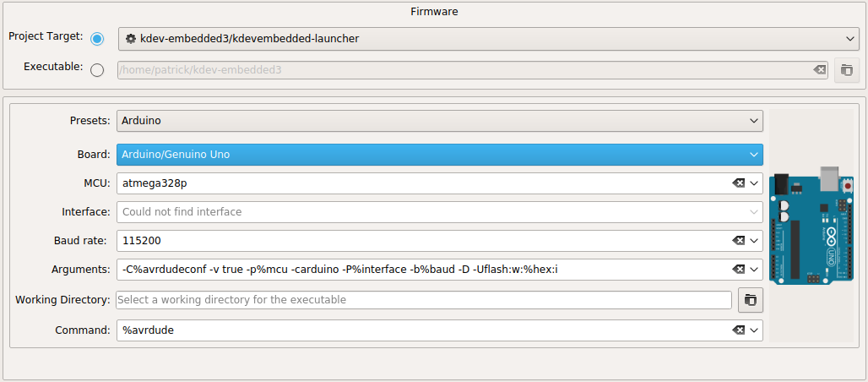Expand the Arguments history dropdown arrow
This screenshot has height=382, width=868.
pyautogui.click(x=754, y=270)
